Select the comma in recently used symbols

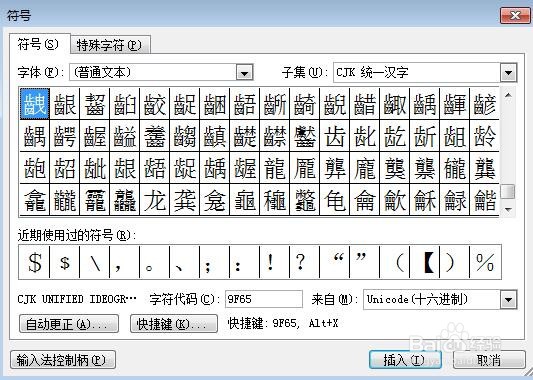tap(125, 262)
